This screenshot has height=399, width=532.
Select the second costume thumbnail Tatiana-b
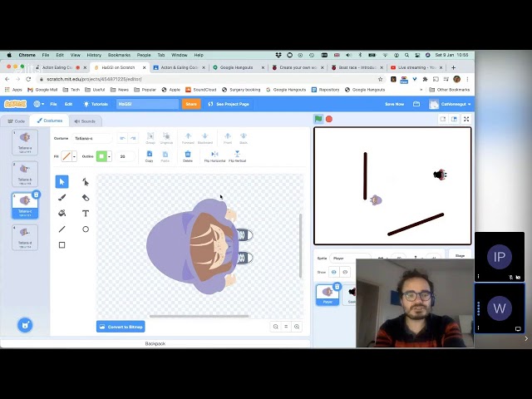pyautogui.click(x=25, y=174)
